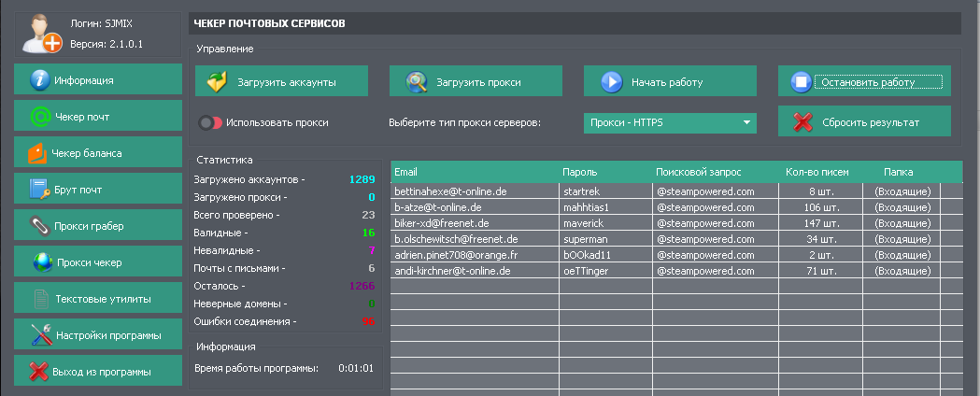Open the Текстовые утилиты section
This screenshot has height=396, width=980.
97,299
